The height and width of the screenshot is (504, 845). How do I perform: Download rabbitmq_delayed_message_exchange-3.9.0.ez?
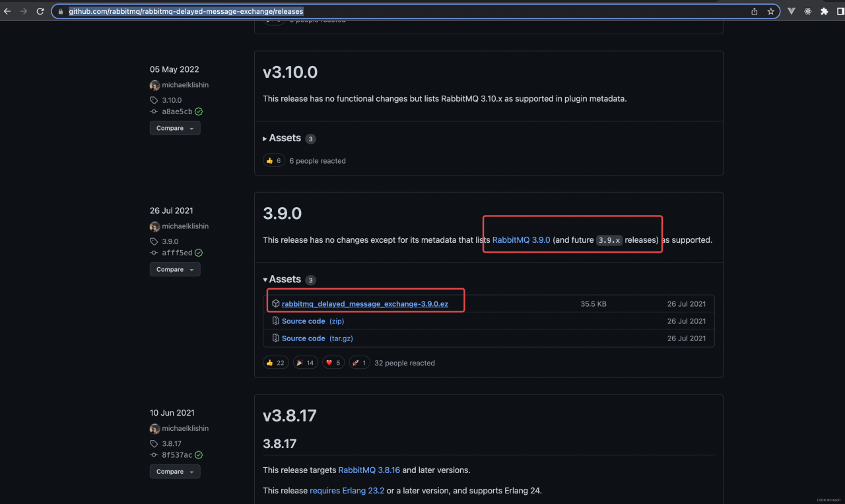coord(365,304)
